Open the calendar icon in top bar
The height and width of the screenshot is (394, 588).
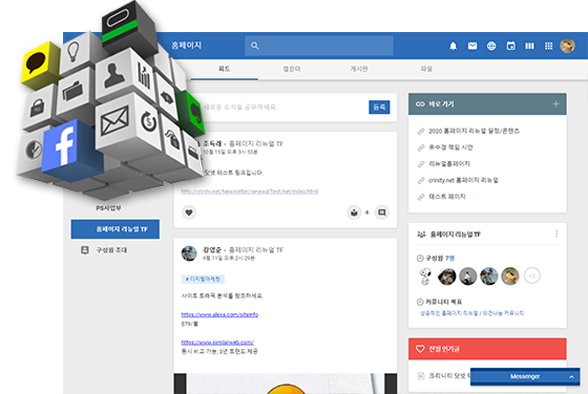pos(510,46)
